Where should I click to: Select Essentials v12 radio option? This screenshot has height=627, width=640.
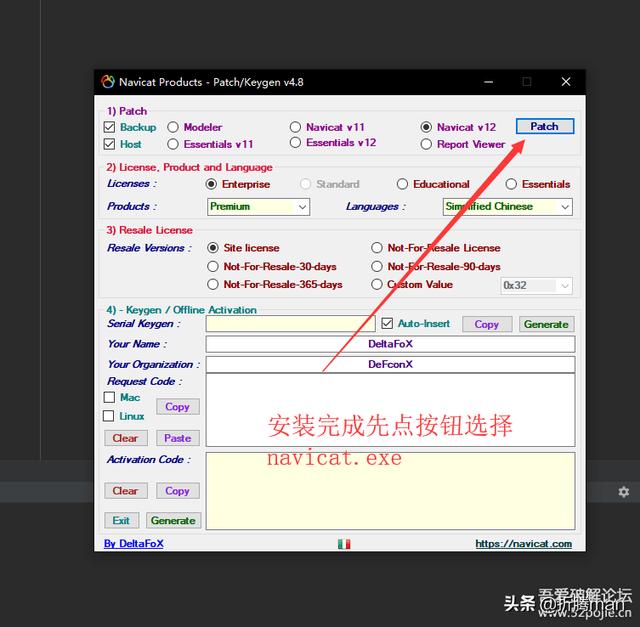click(296, 142)
